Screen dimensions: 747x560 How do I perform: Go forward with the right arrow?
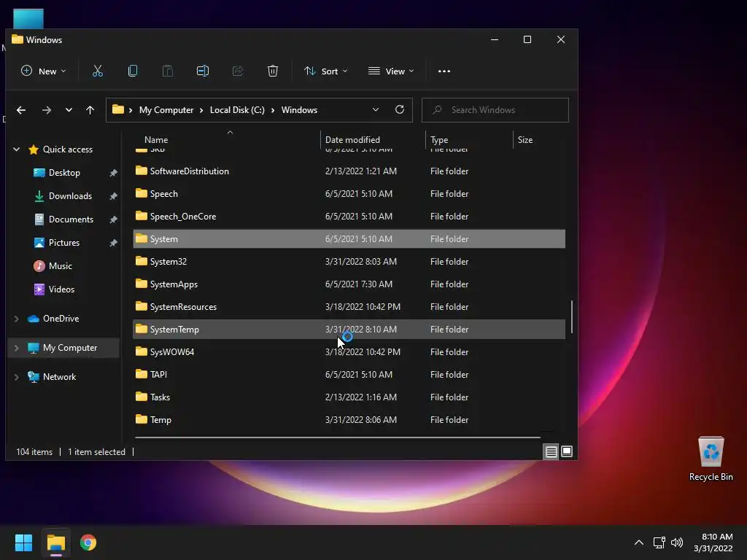click(x=46, y=110)
